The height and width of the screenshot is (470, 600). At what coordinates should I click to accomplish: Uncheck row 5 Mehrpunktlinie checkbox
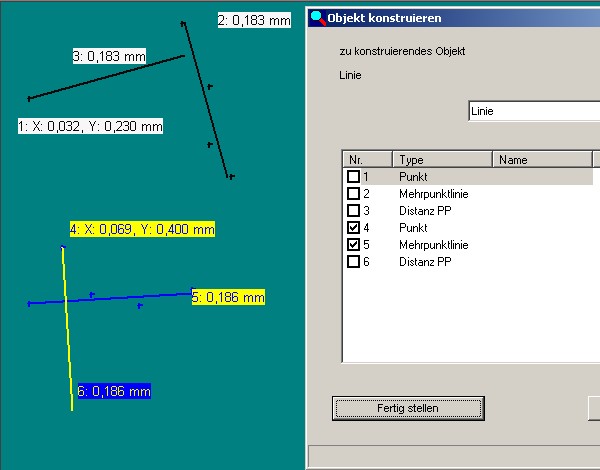tap(353, 245)
